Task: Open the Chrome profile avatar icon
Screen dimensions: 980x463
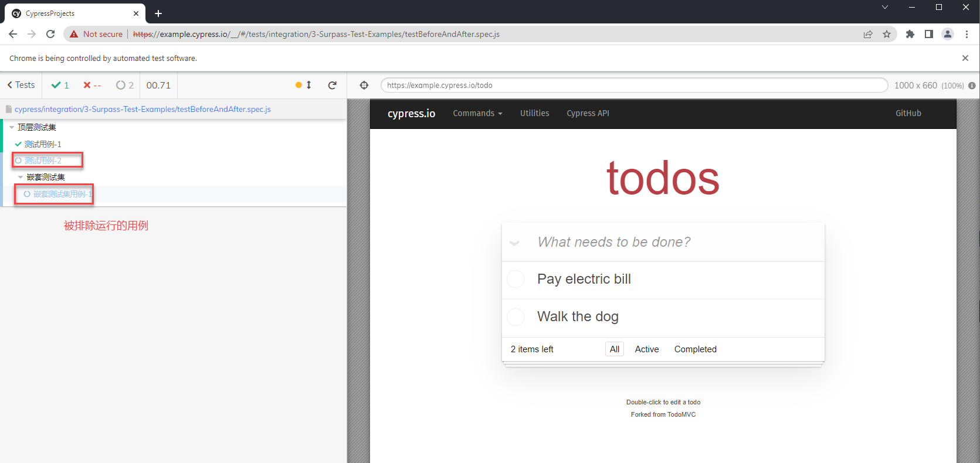Action: pos(948,34)
